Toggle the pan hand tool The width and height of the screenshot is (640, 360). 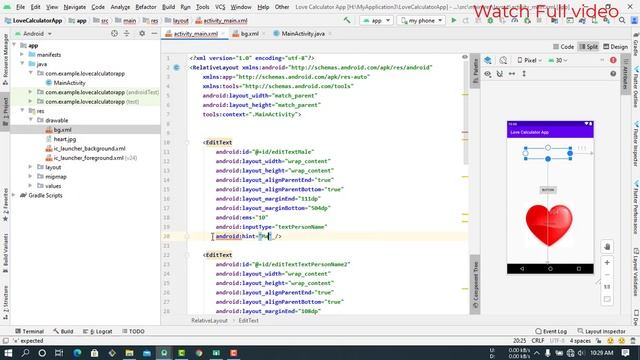coord(607,247)
